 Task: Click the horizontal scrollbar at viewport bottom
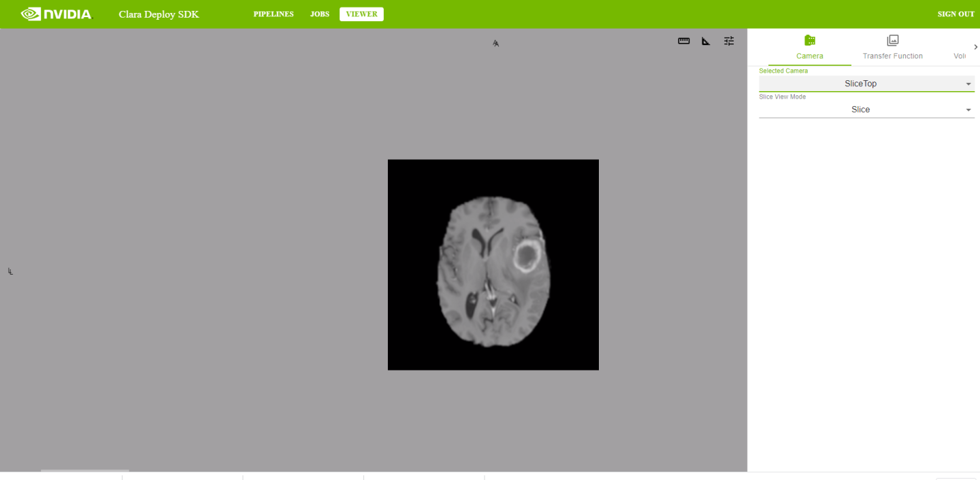[x=85, y=470]
